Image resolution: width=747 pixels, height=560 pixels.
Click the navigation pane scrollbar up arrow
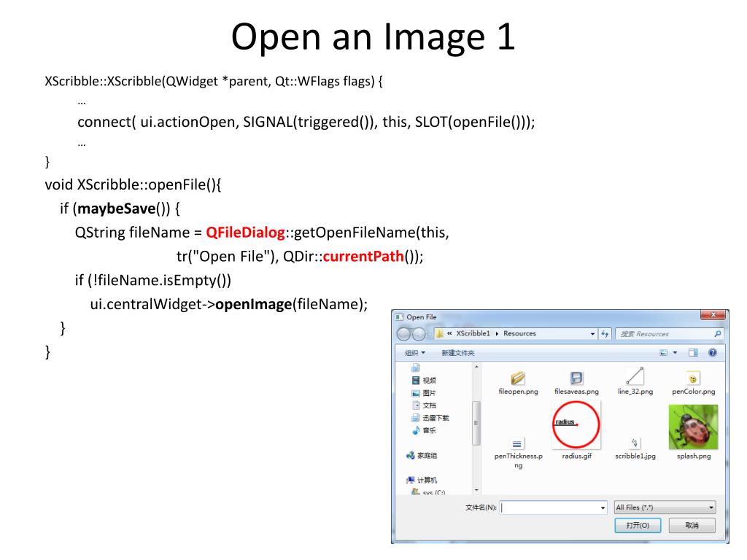pos(476,367)
